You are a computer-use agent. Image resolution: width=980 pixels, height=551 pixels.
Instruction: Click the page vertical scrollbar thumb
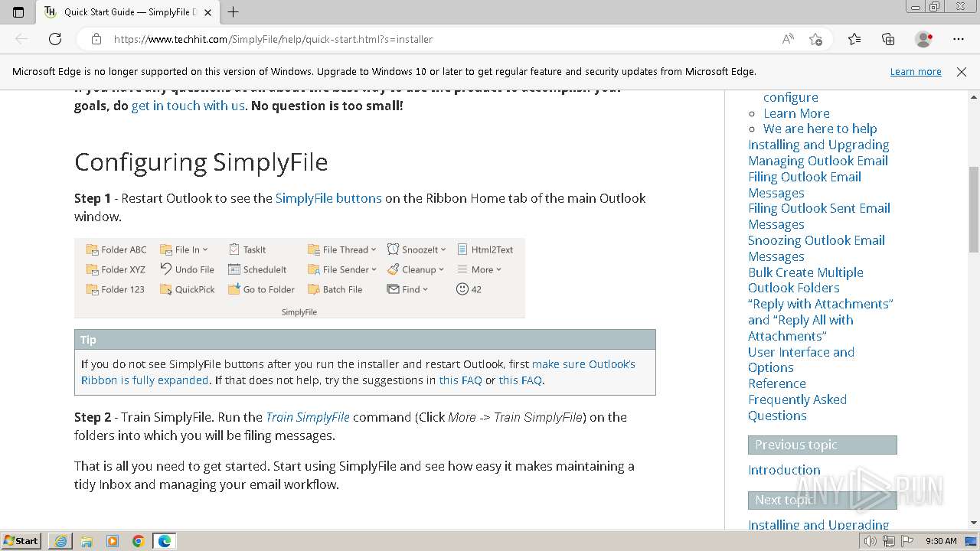[x=974, y=209]
